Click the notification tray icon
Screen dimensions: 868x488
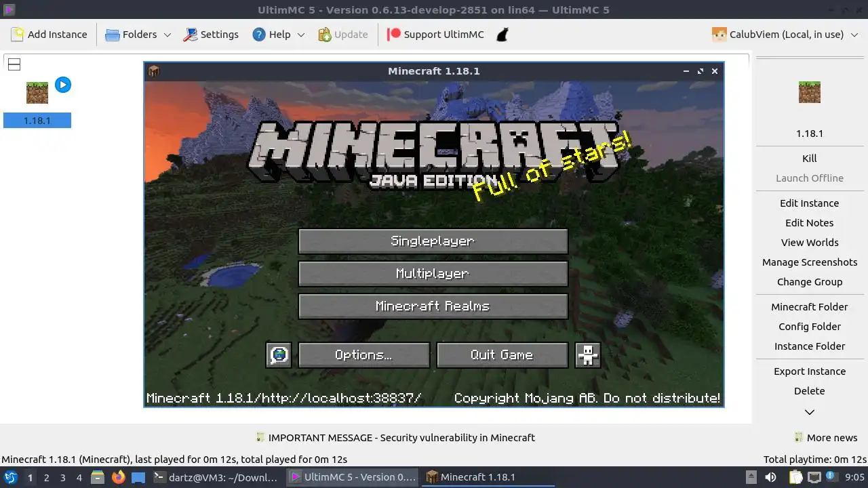tap(830, 477)
